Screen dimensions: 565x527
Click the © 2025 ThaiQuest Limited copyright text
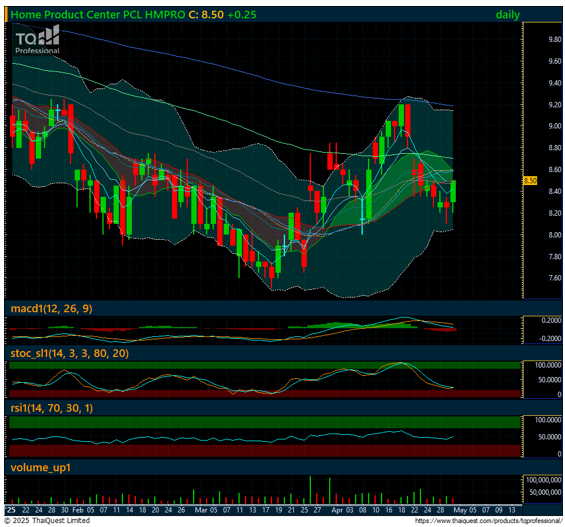pyautogui.click(x=47, y=521)
